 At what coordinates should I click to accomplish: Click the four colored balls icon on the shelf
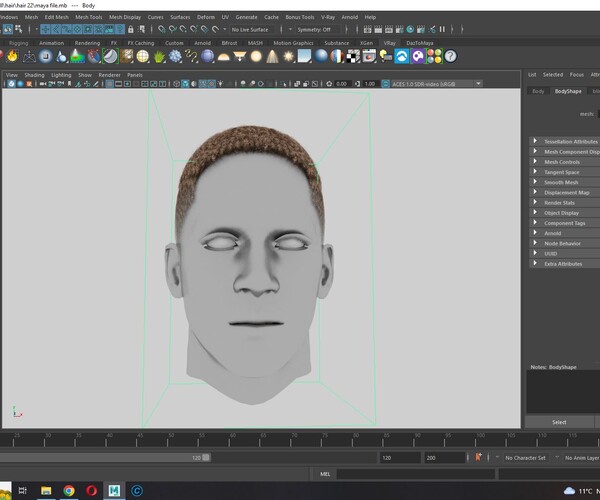[x=434, y=57]
